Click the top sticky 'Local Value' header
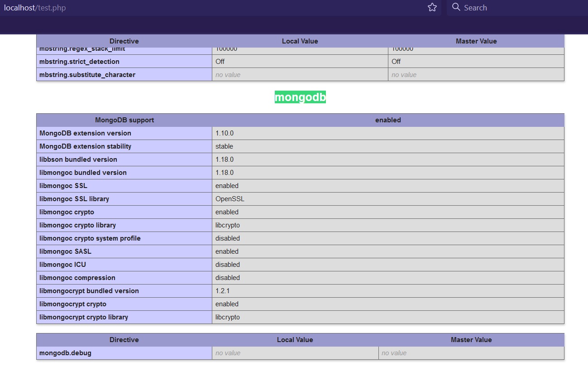The image size is (588, 367). [x=300, y=41]
